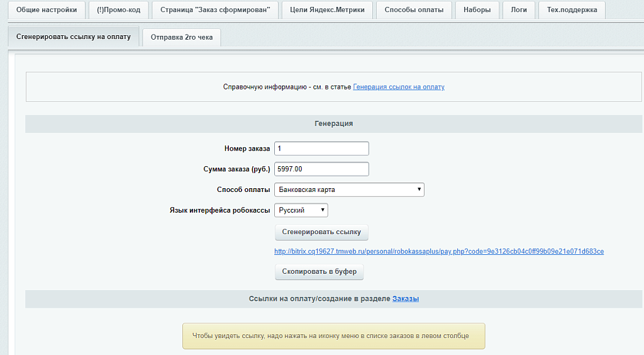Select the Сгенерировать ссылку на оплату sub-tab
This screenshot has height=355, width=644.
click(x=74, y=37)
